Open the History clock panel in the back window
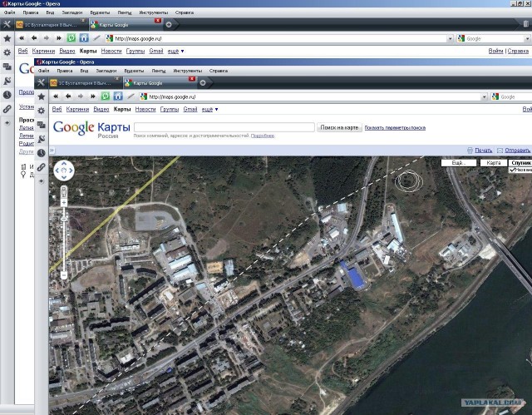 click(7, 95)
